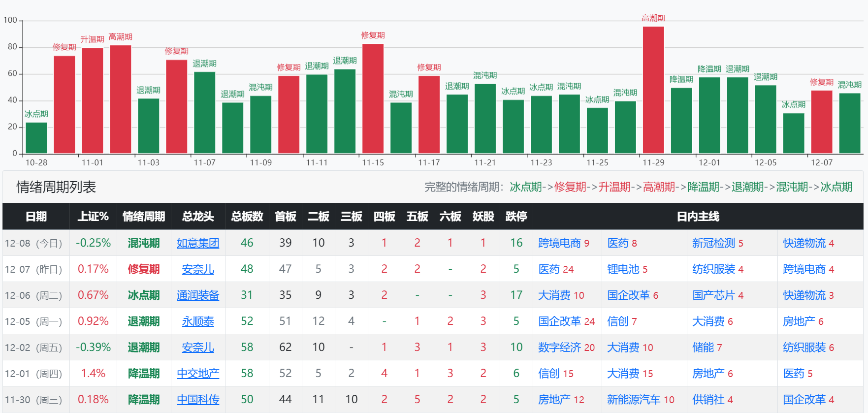Click the -0.39% index change cell
This screenshot has height=413, width=868.
93,348
